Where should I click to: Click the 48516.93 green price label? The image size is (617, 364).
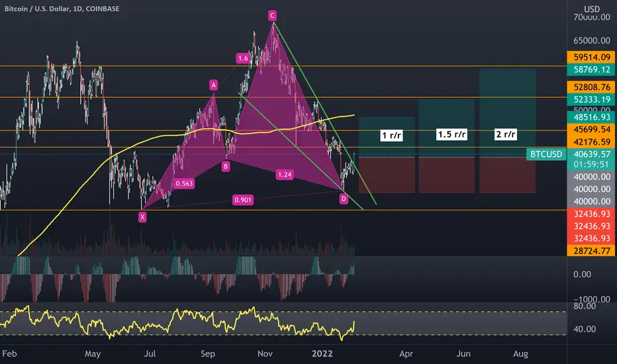[x=592, y=117]
